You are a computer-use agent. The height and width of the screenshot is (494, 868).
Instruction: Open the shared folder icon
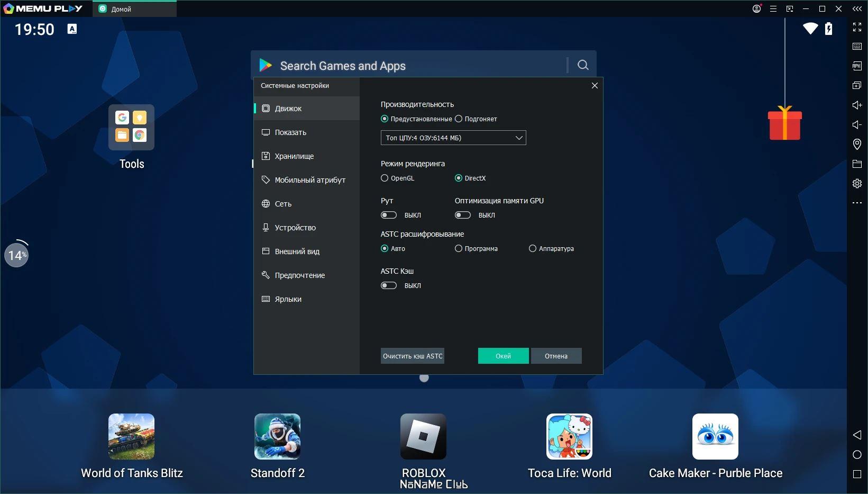click(x=857, y=164)
